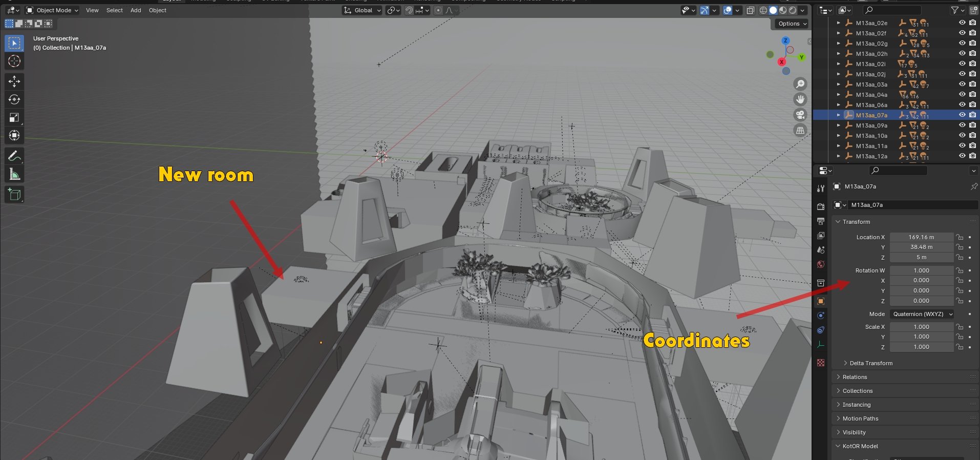Image resolution: width=980 pixels, height=460 pixels.
Task: Open the Object Data properties tab
Action: pyautogui.click(x=821, y=344)
